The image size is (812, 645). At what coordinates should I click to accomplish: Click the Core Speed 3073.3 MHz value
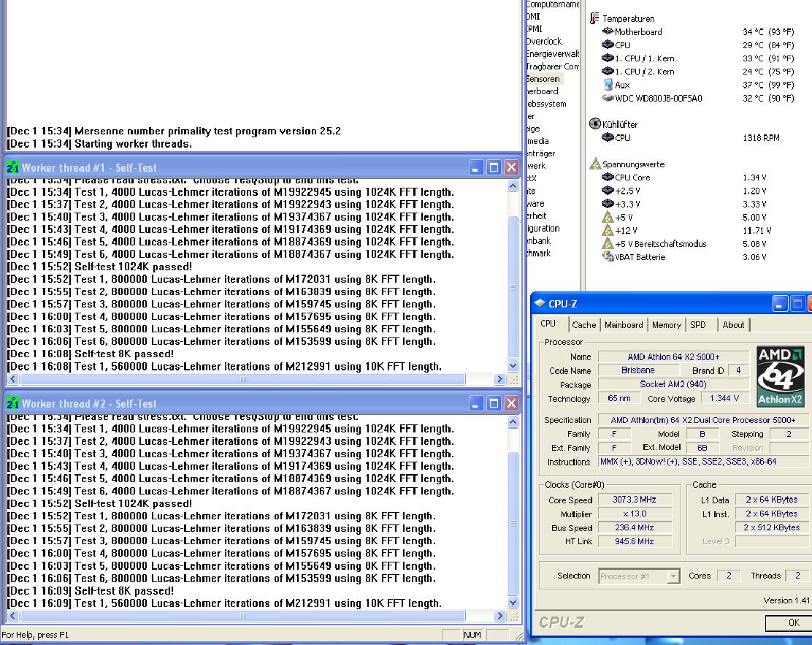(x=635, y=500)
